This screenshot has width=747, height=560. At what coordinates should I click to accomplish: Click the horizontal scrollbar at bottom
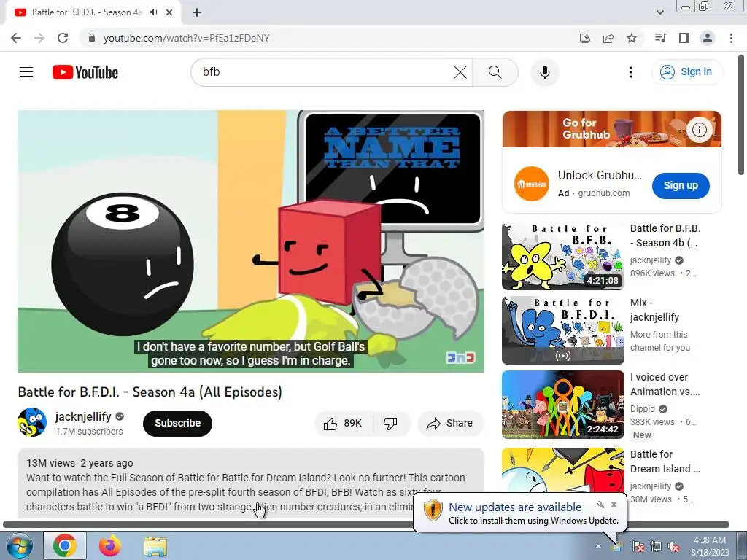(x=366, y=524)
